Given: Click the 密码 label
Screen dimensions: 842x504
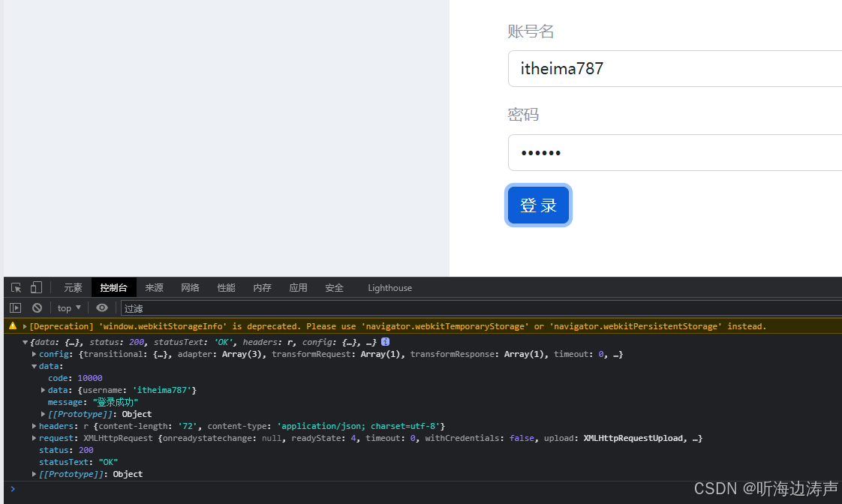Looking at the screenshot, I should point(523,114).
